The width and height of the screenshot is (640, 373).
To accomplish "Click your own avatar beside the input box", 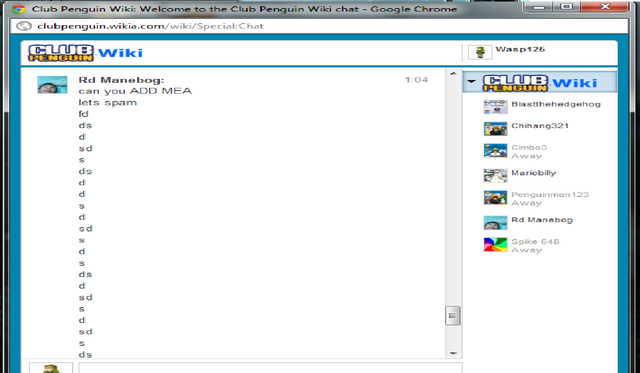I will [51, 368].
